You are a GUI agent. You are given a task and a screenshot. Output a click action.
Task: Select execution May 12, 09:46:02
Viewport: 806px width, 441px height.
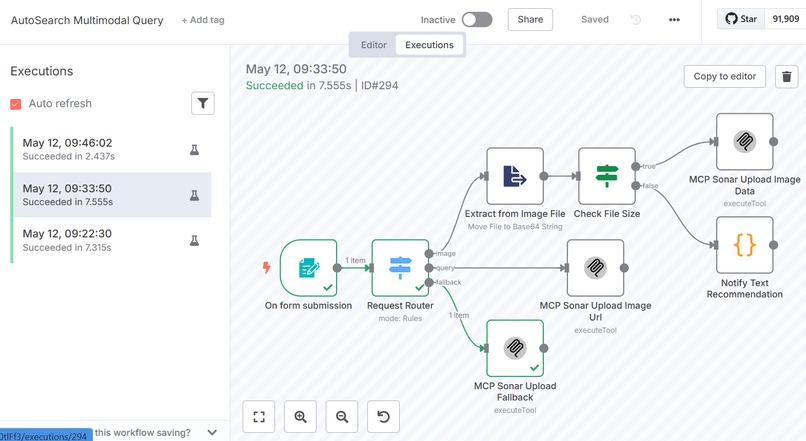point(111,149)
